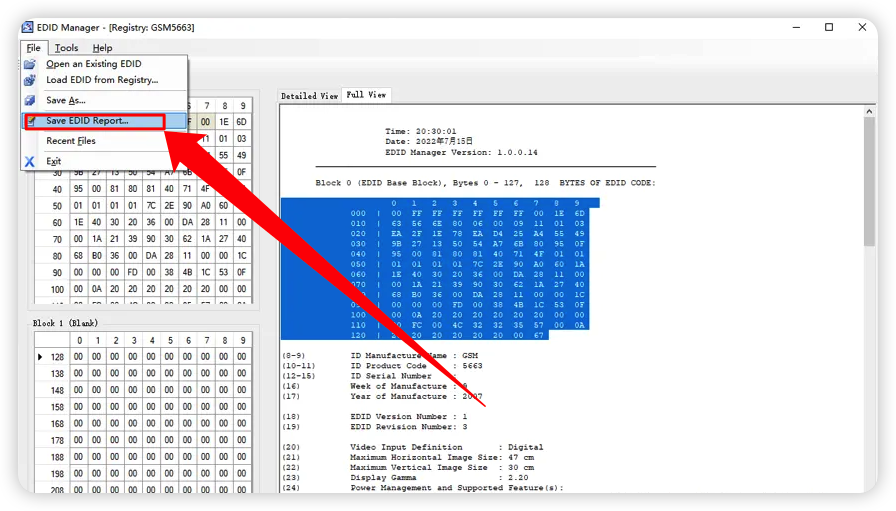Click the open folder icon beside Open an Existing EDID
Screen dimensions: 896x511
coord(30,64)
